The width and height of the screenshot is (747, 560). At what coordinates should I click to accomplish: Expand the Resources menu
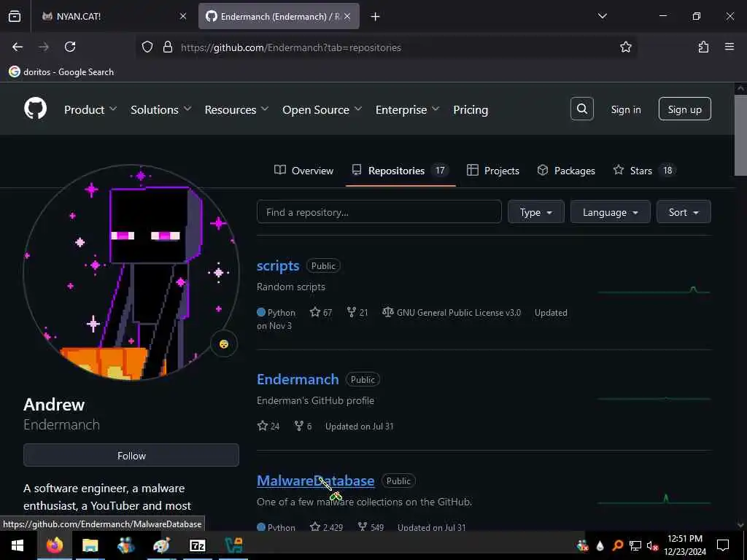point(237,109)
